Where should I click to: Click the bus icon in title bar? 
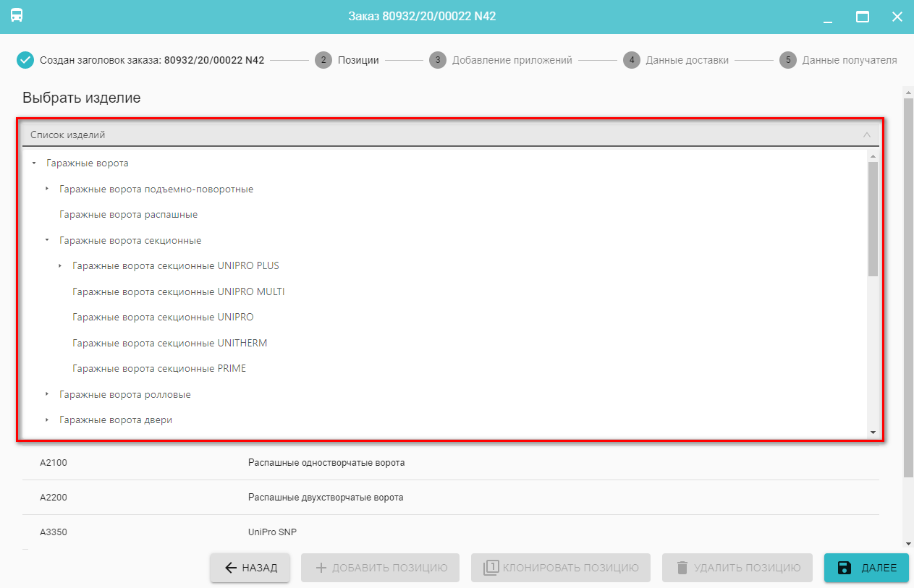[17, 15]
